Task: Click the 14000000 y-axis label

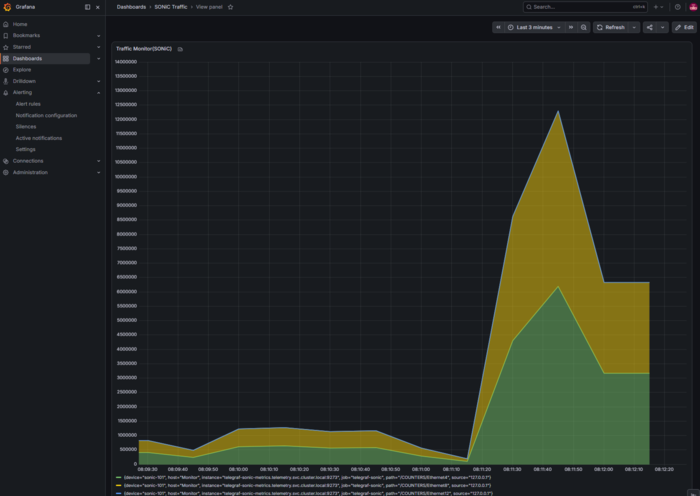Action: 126,62
